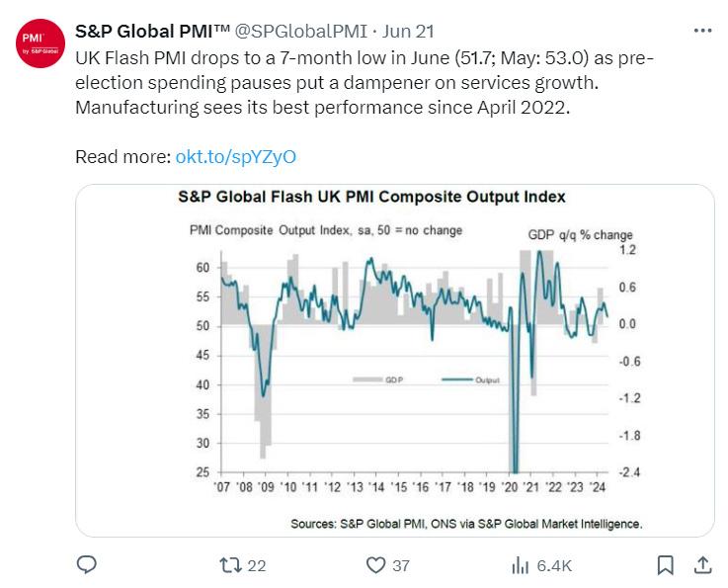View analytics via the 6.4K views icon
Screen dimensions: 728x588
tap(520, 565)
